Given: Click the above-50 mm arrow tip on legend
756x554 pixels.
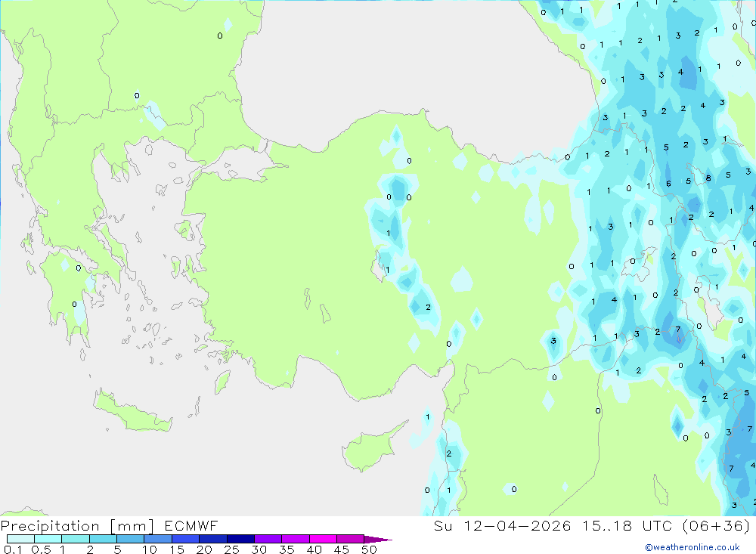Looking at the screenshot, I should (x=377, y=540).
